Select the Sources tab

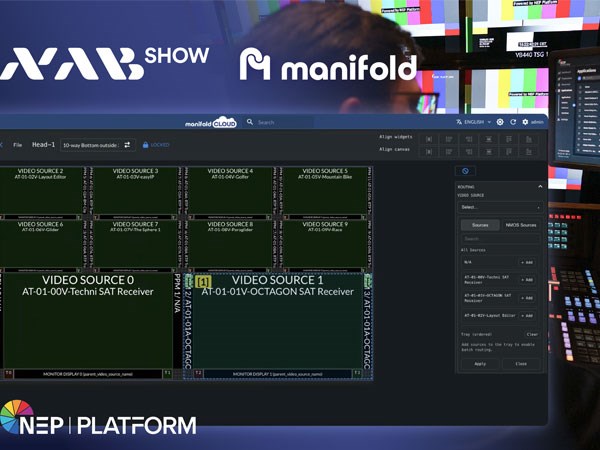click(479, 225)
